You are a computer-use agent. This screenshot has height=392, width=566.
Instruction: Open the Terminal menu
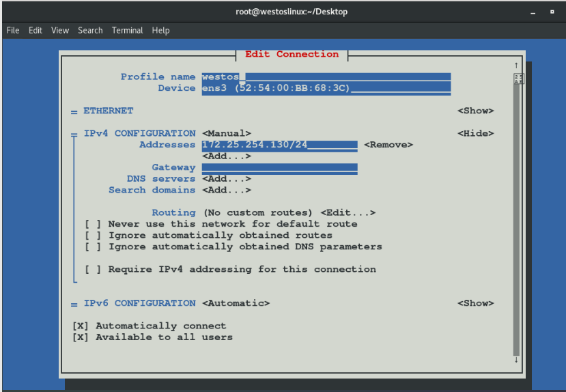coord(127,30)
